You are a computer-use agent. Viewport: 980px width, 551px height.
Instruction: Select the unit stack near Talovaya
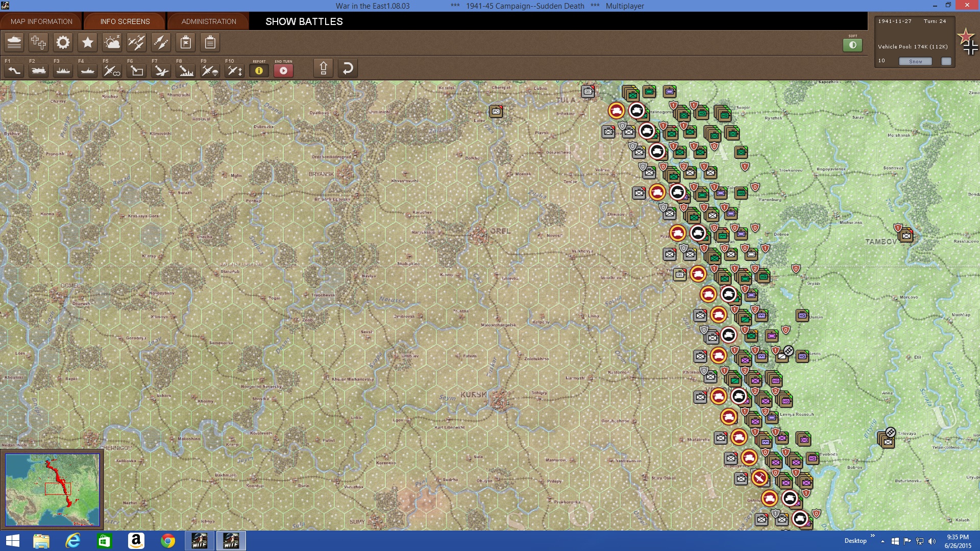click(x=887, y=440)
